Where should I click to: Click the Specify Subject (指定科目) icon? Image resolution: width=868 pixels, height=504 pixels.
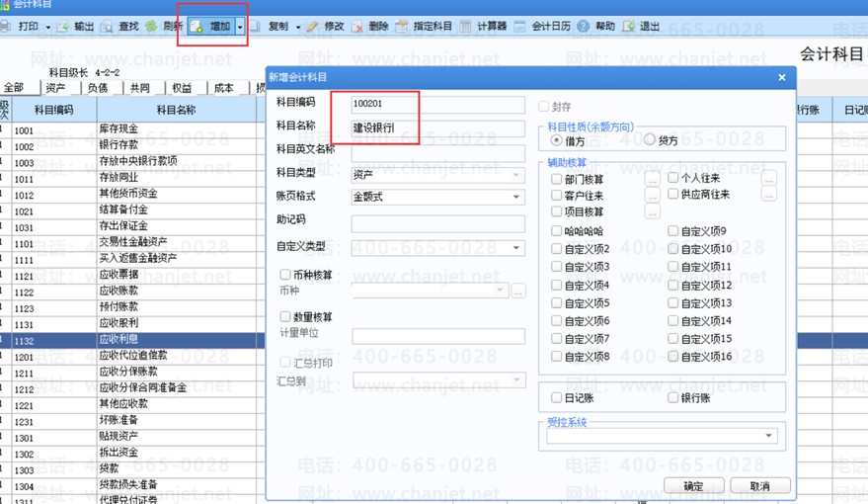click(402, 26)
